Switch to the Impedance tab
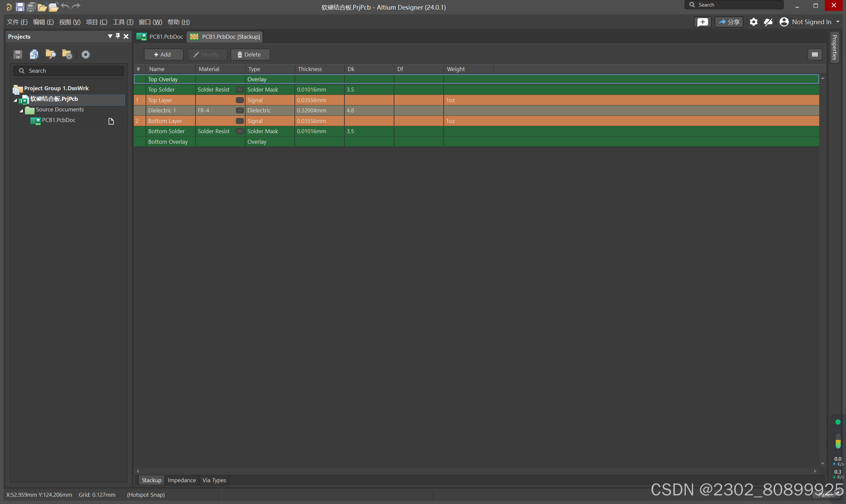This screenshot has width=846, height=504. tap(182, 480)
